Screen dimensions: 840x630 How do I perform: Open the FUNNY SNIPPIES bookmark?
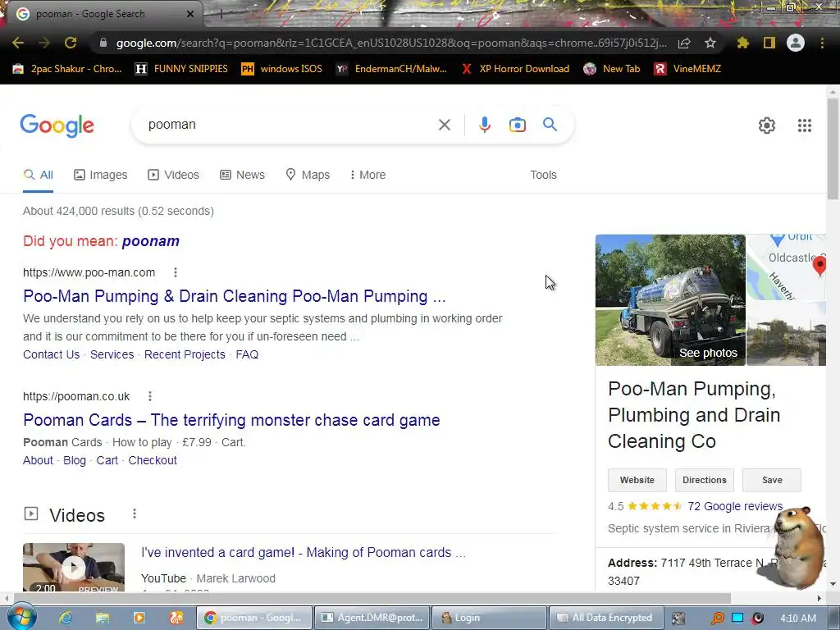click(x=181, y=69)
